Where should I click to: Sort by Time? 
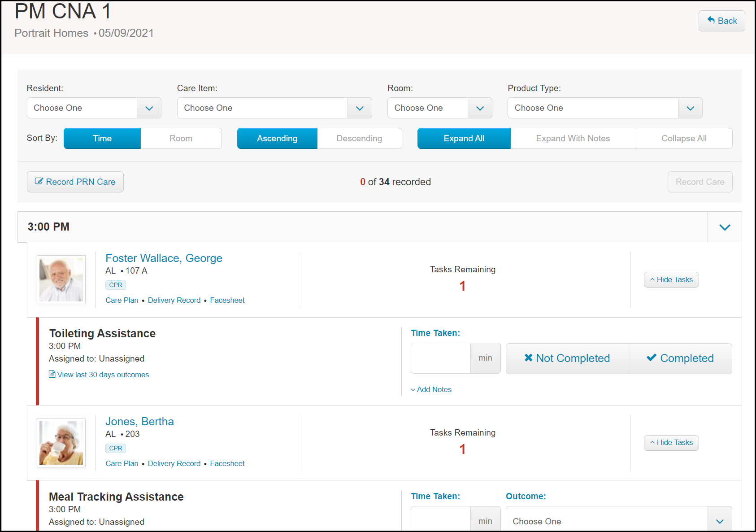coord(102,138)
